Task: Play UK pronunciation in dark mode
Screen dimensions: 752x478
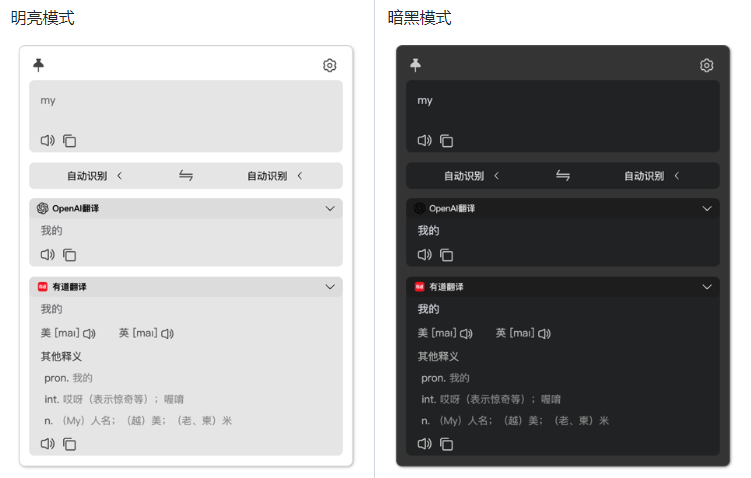Action: (x=544, y=333)
